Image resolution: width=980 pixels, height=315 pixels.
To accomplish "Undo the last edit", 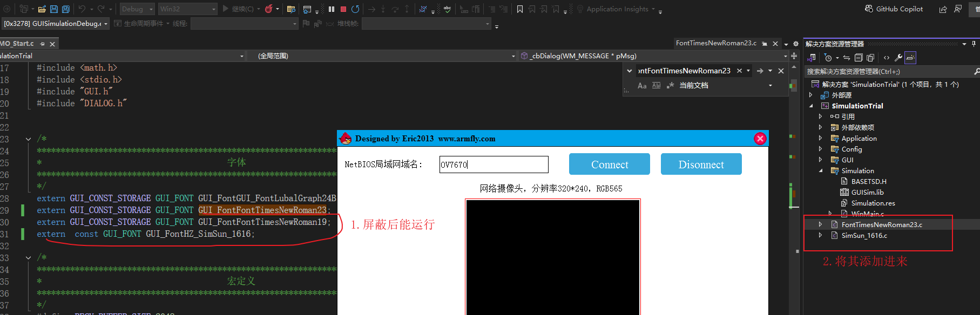I will [82, 9].
